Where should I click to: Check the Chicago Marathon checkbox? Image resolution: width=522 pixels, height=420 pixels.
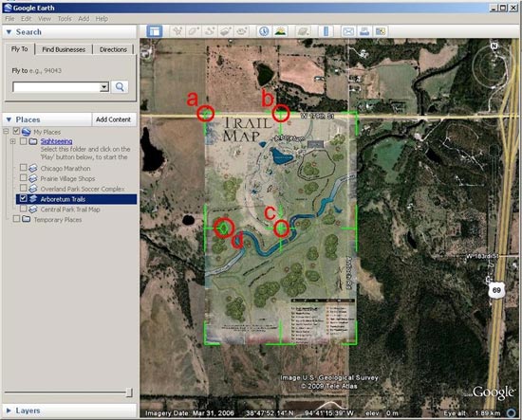tap(24, 167)
